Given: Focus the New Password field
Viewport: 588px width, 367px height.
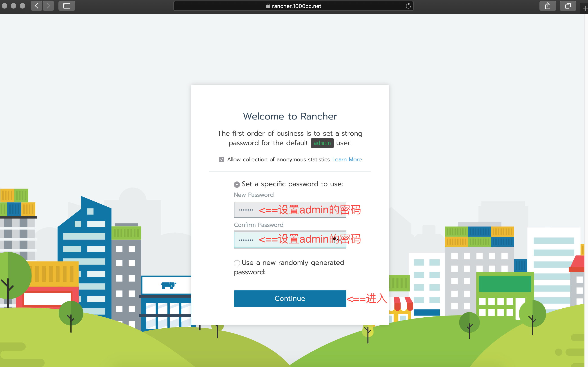Looking at the screenshot, I should (x=290, y=210).
